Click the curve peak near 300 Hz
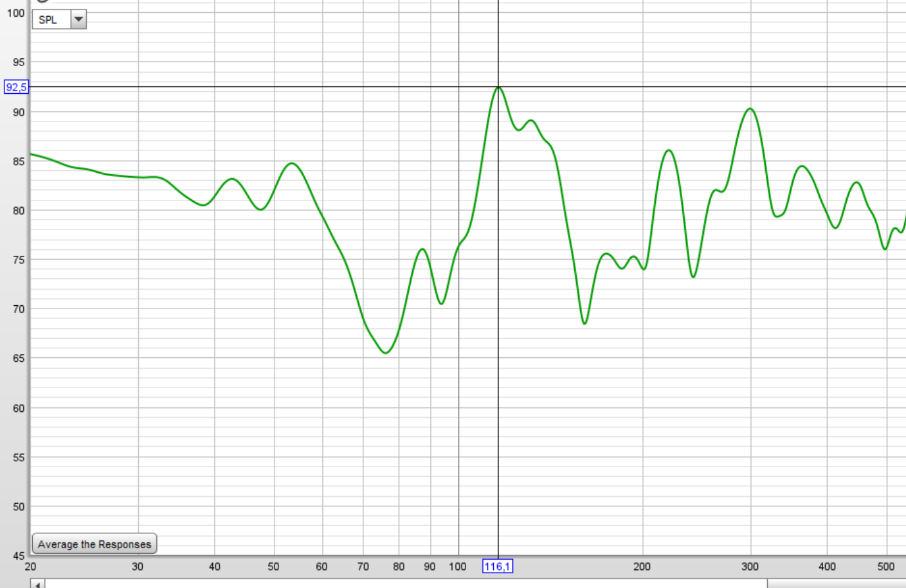 (750, 109)
